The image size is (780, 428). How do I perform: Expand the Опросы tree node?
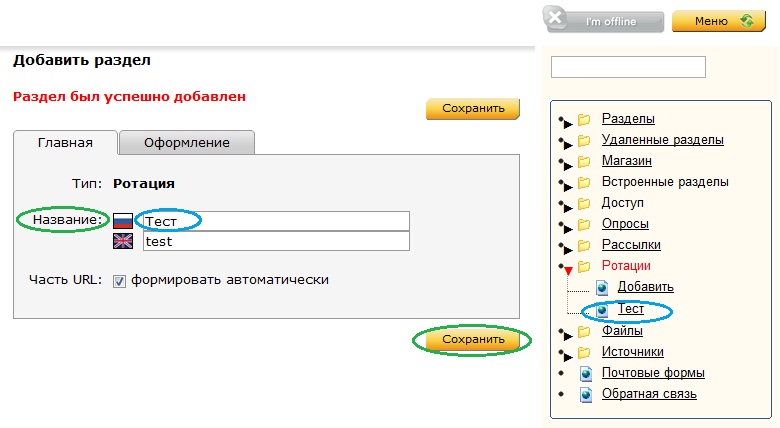[566, 227]
